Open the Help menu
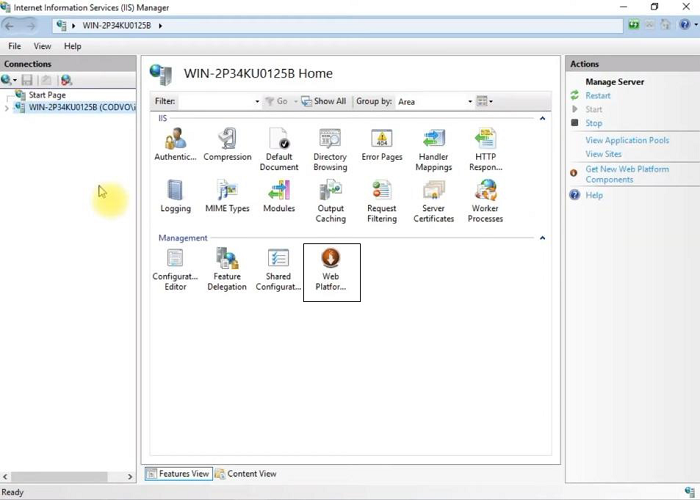 (72, 46)
